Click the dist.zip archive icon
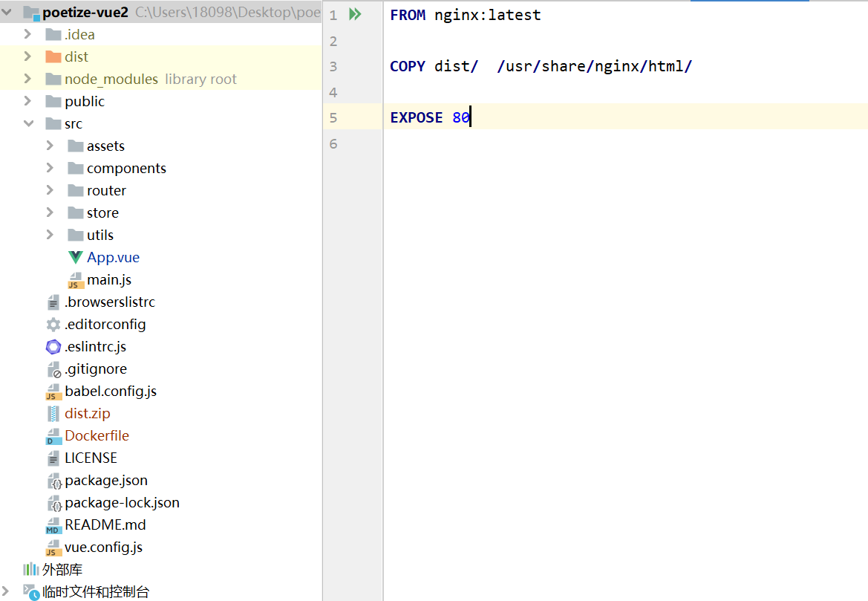The image size is (868, 601). [53, 414]
